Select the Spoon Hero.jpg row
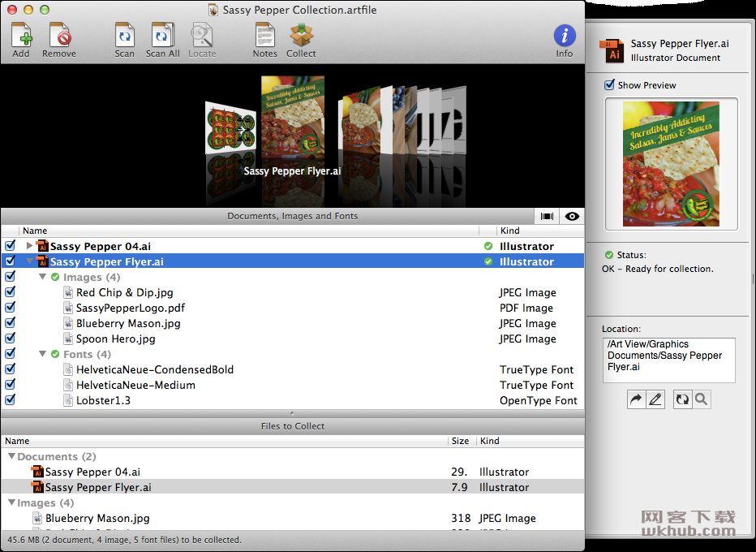Viewport: 756px width, 552px height. pyautogui.click(x=293, y=339)
